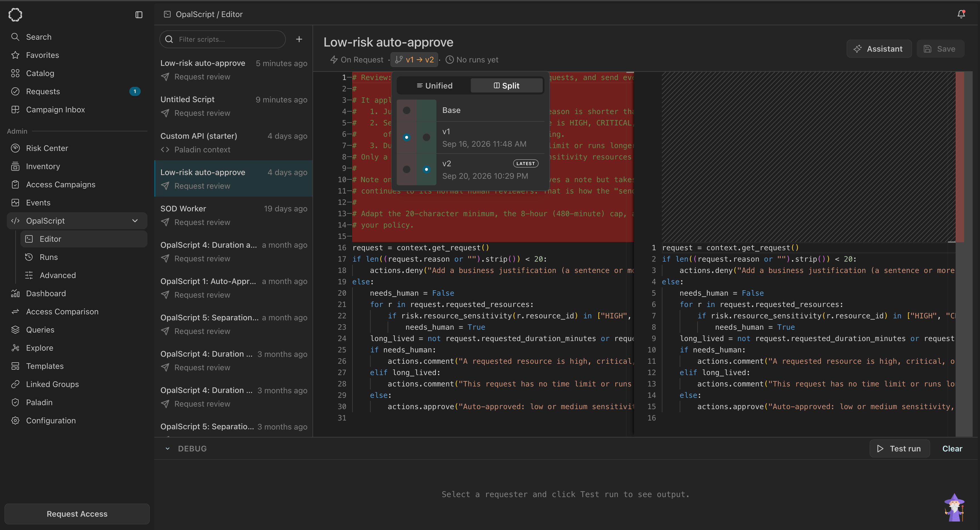This screenshot has width=980, height=530.
Task: Open Templates page
Action: (x=77, y=366)
